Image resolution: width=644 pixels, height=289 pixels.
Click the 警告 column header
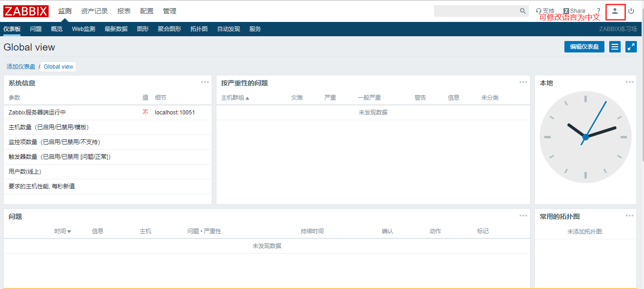(x=420, y=98)
